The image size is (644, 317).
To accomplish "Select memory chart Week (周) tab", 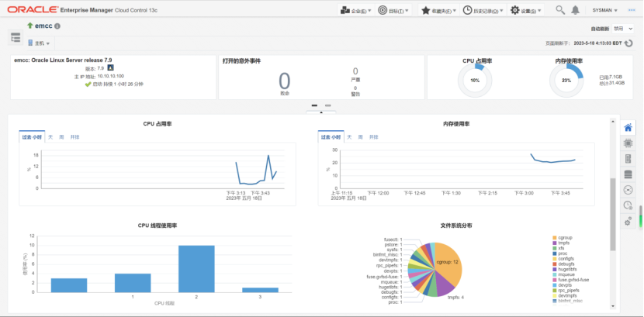I will [360, 137].
